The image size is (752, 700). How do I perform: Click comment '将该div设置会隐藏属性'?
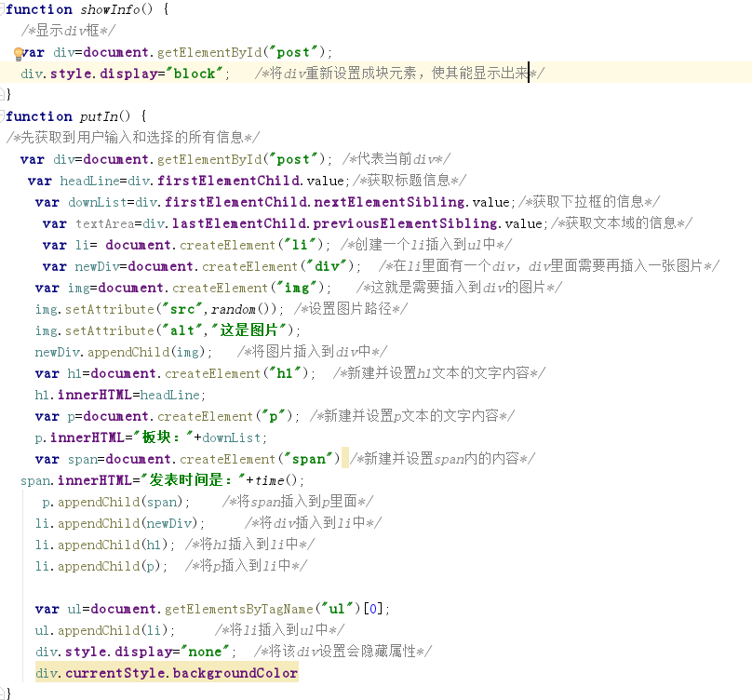[x=342, y=652]
